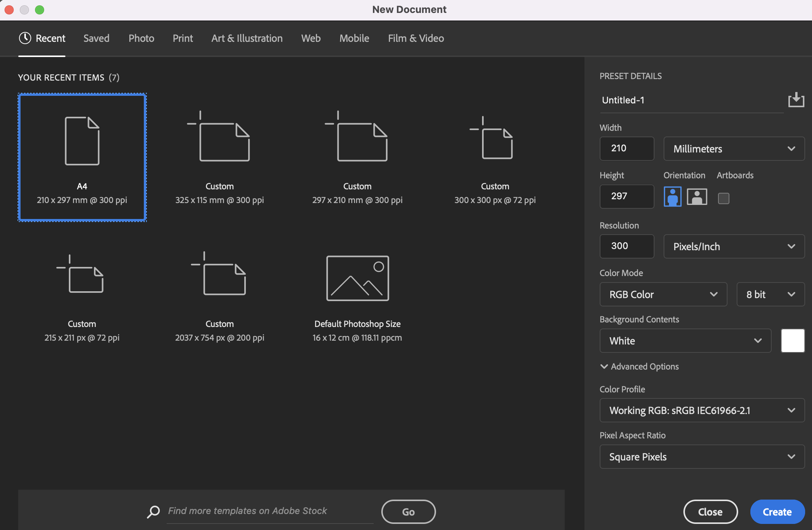This screenshot has height=530, width=812.
Task: Click the white background color swatch
Action: tap(793, 341)
